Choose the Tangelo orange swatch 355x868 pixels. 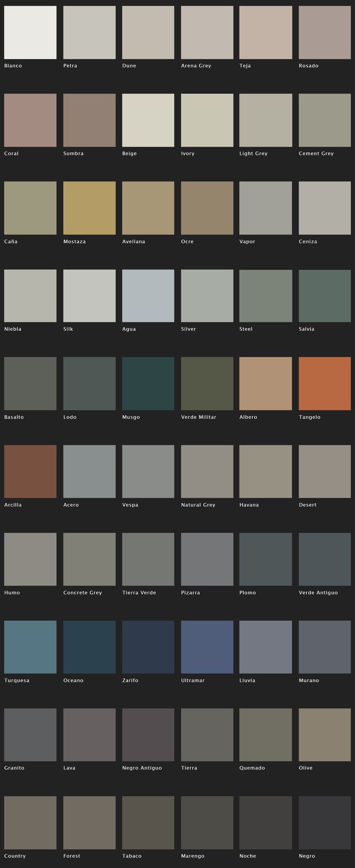point(325,383)
